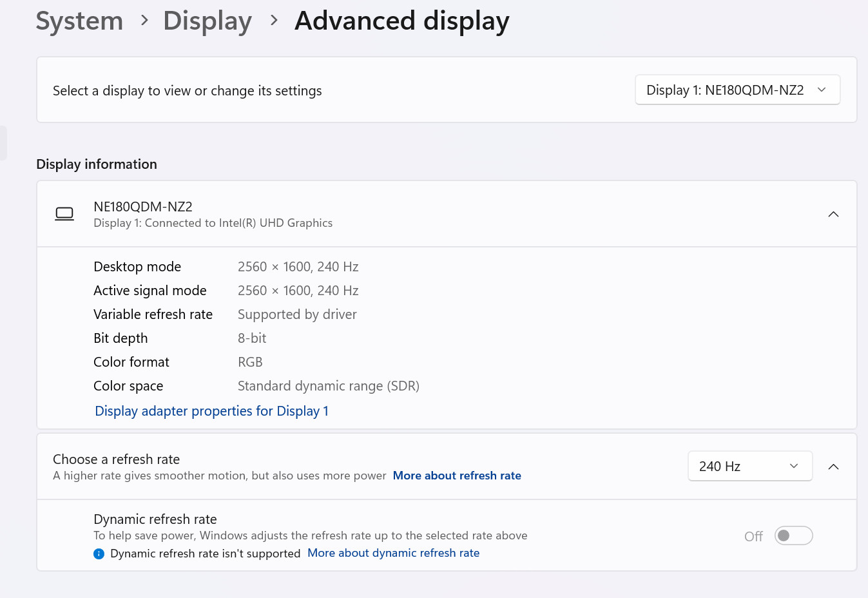
Task: Open the 240 Hz refresh rate dropdown
Action: tap(750, 466)
